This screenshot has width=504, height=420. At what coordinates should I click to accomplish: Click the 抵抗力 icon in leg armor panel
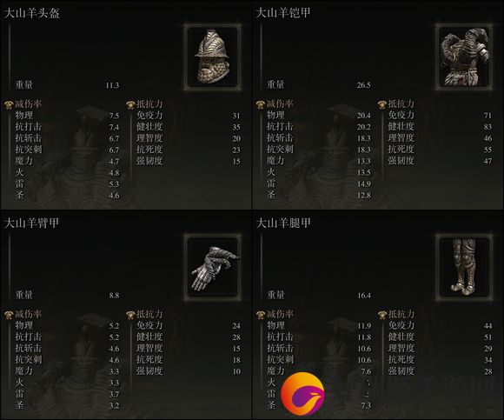[x=381, y=315]
